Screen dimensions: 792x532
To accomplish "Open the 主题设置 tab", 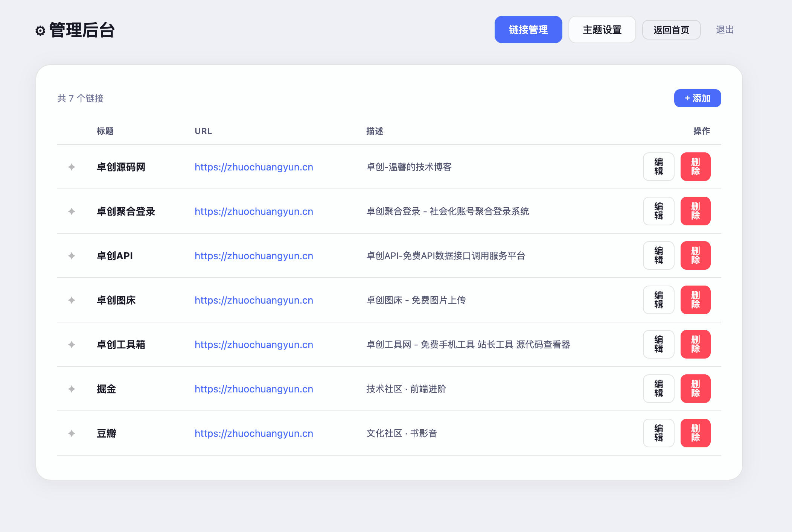I will [x=602, y=29].
